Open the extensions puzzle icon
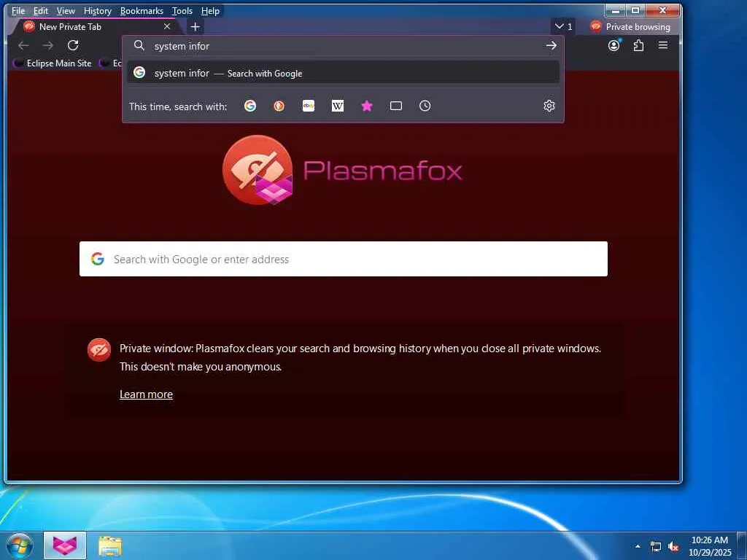Viewport: 747px width, 560px height. coord(638,45)
